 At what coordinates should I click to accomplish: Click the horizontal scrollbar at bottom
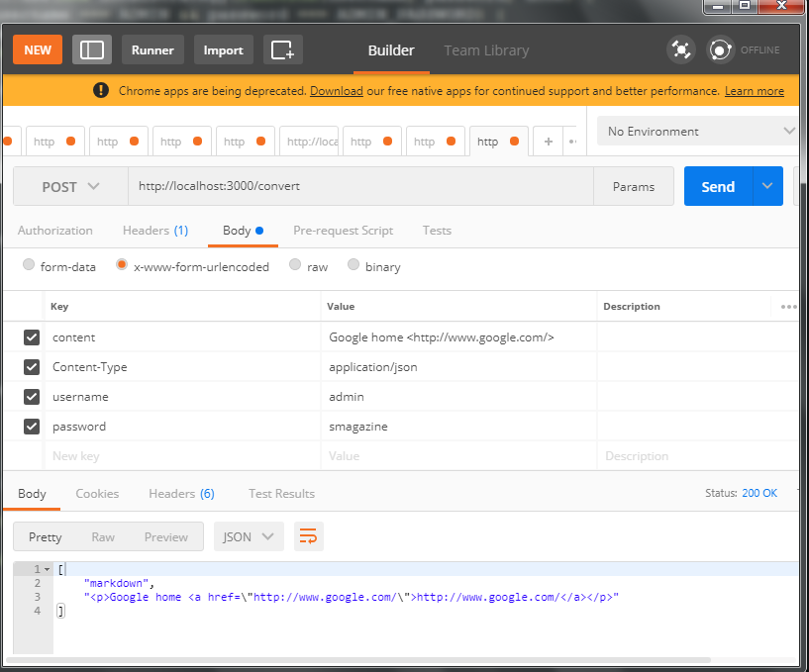click(x=358, y=660)
